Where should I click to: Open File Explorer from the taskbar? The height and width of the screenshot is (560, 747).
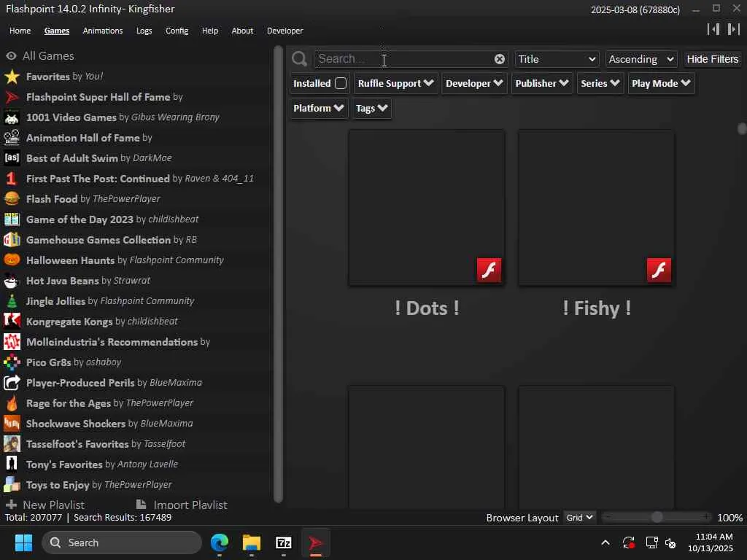pos(252,542)
